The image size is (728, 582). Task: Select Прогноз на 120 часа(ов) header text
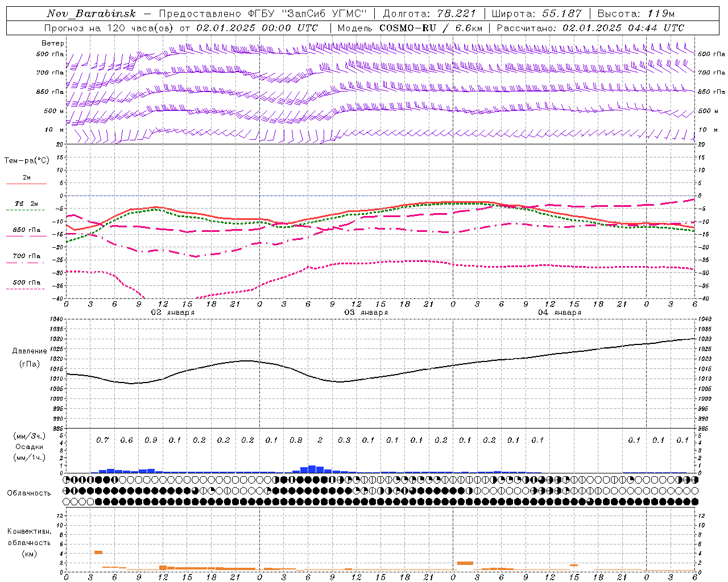click(x=109, y=28)
